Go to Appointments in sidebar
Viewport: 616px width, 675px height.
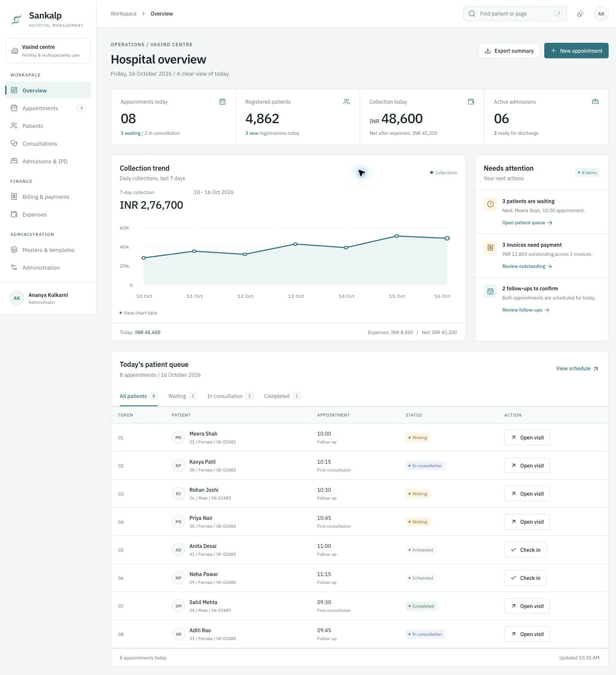pos(48,108)
